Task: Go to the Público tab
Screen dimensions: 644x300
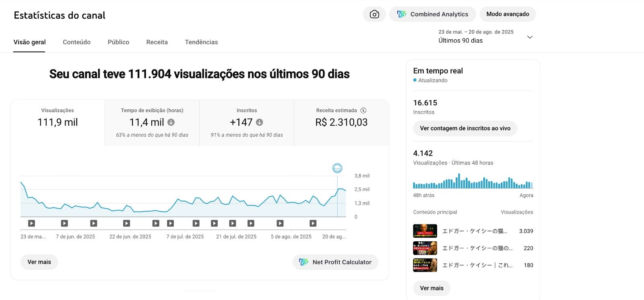Action: click(118, 42)
